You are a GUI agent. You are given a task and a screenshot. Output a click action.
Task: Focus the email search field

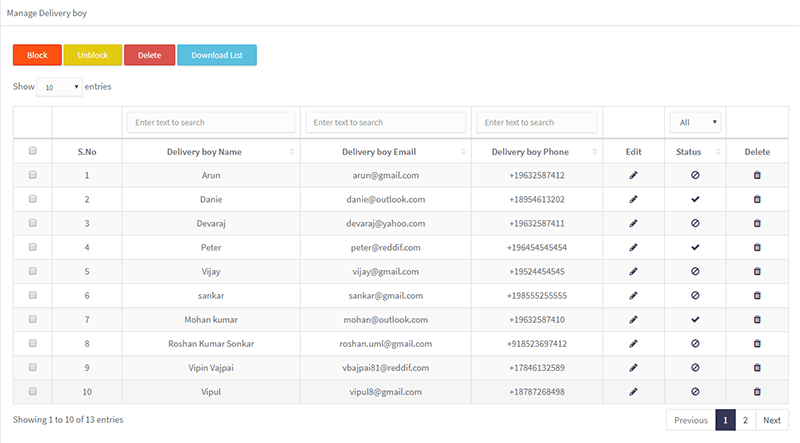386,122
